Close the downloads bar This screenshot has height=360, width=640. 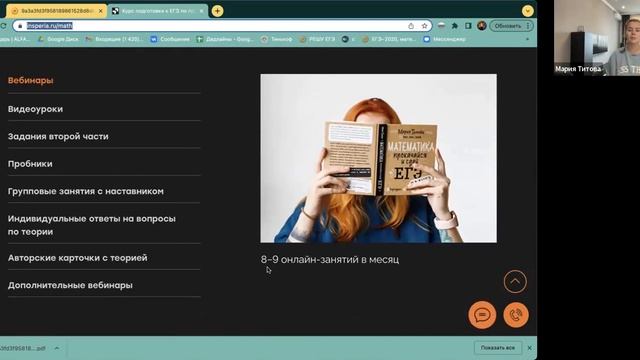[x=529, y=348]
